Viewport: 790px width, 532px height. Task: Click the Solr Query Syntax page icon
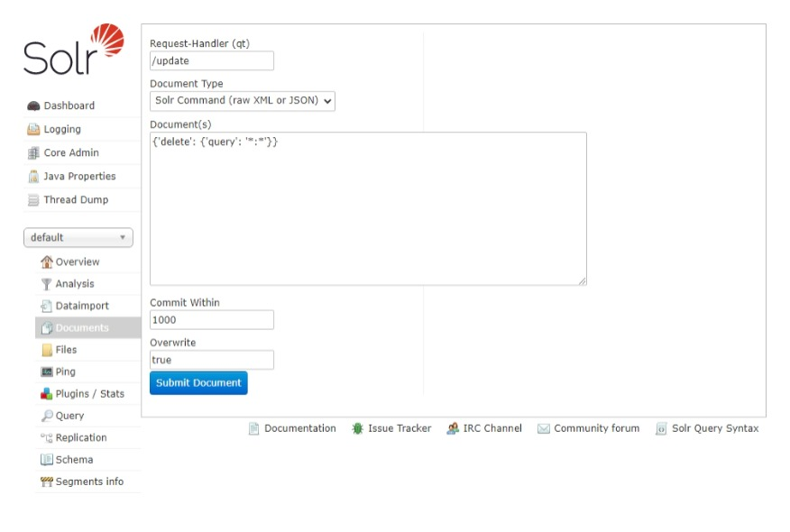tap(661, 428)
